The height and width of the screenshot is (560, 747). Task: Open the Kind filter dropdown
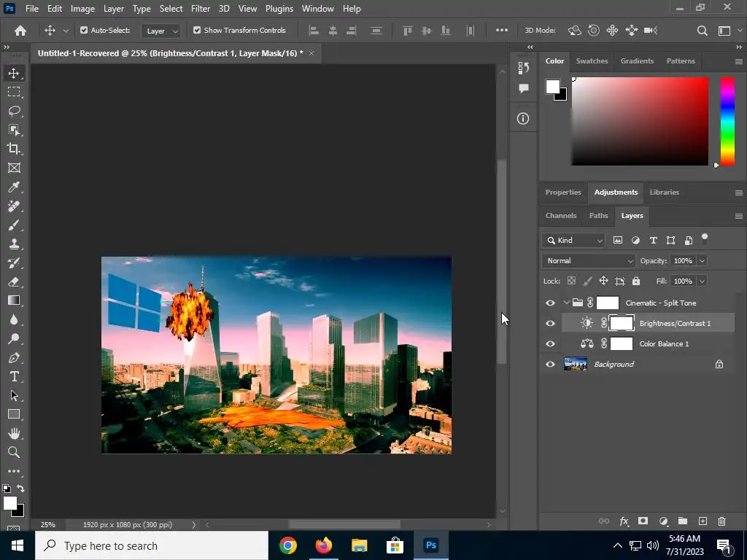click(573, 241)
